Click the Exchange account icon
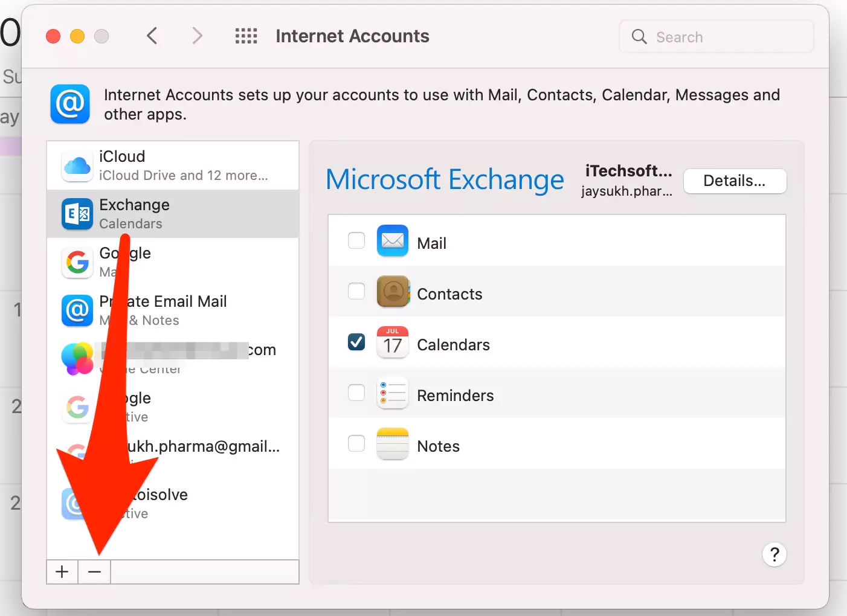847x616 pixels. (x=77, y=214)
